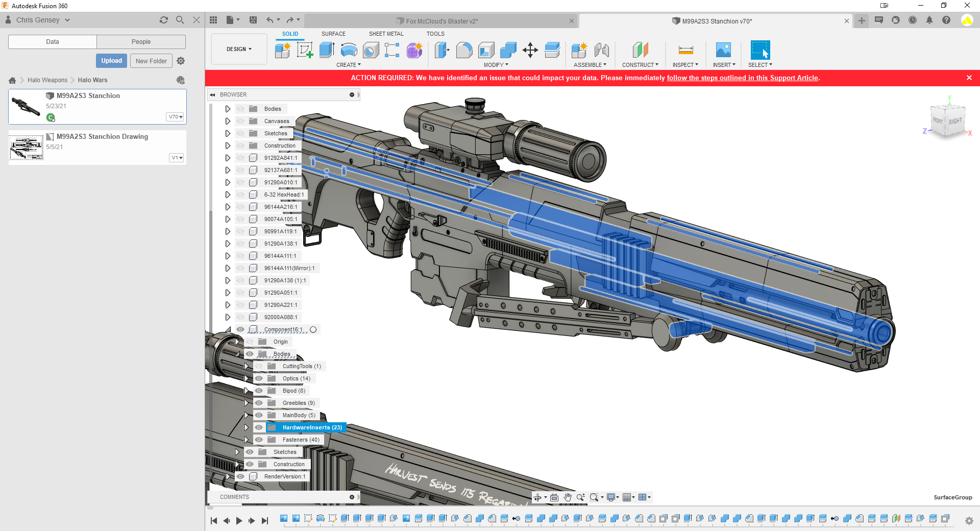Image resolution: width=980 pixels, height=531 pixels.
Task: Save the design with the save icon
Action: click(x=253, y=20)
